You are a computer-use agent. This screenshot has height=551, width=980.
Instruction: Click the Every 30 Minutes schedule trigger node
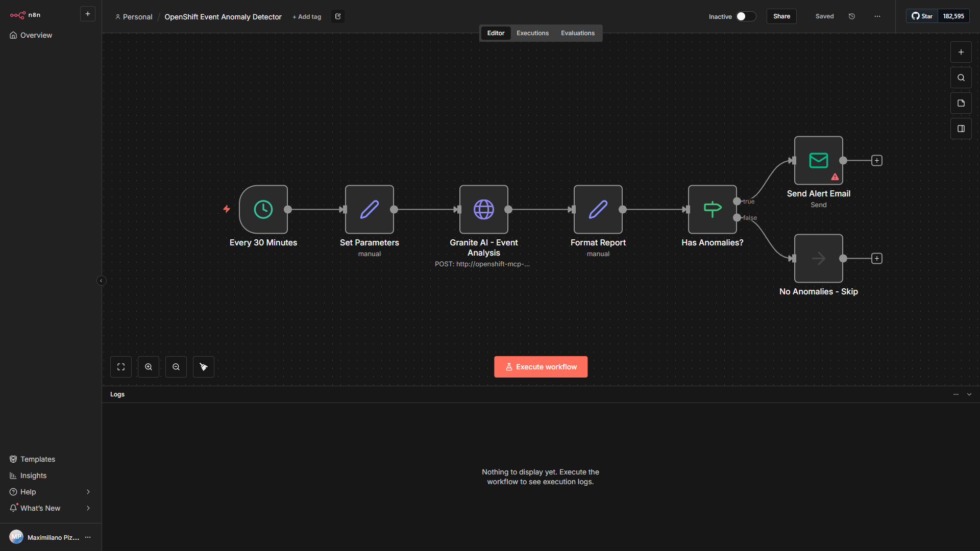(x=263, y=209)
